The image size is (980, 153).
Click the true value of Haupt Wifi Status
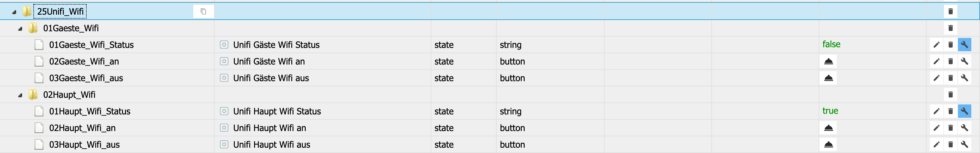tap(830, 111)
